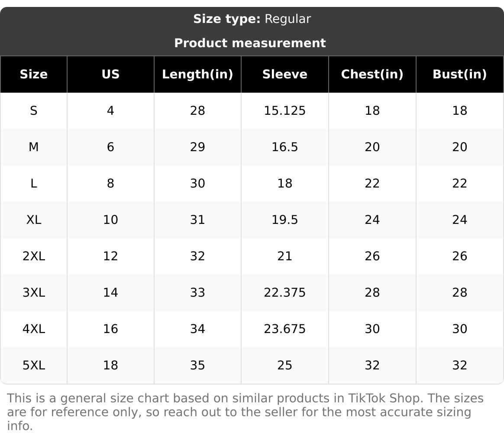Click the 23.675 sleeve cell

[x=284, y=329]
